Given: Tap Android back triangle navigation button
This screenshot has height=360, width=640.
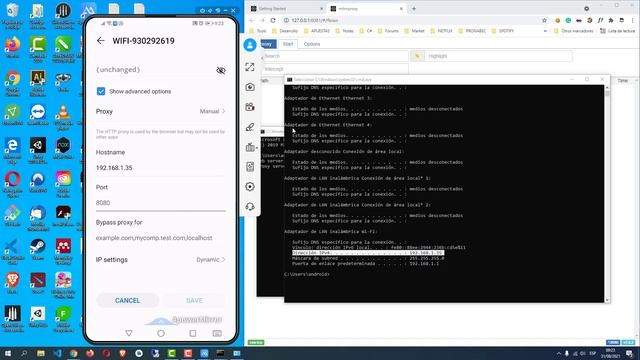Looking at the screenshot, I should point(129,333).
